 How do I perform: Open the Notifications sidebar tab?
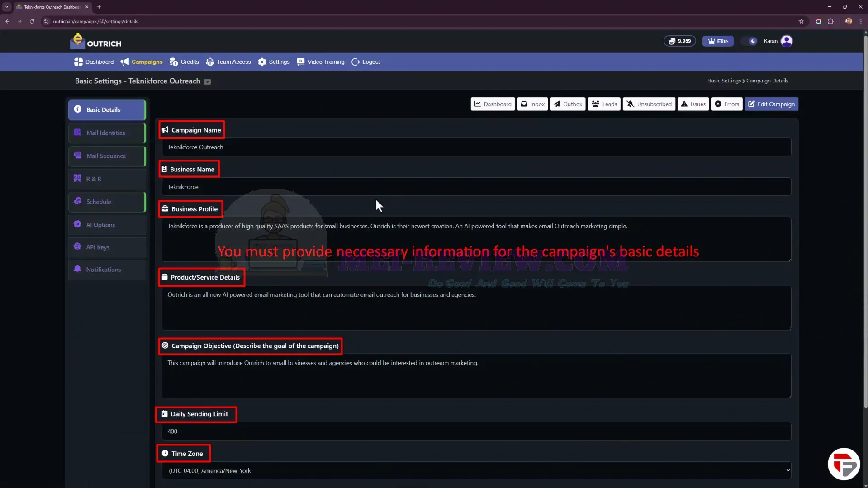tap(107, 270)
